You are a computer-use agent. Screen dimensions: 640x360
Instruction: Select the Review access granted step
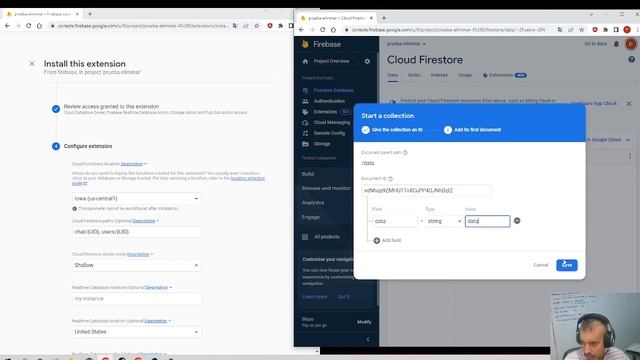[x=111, y=107]
